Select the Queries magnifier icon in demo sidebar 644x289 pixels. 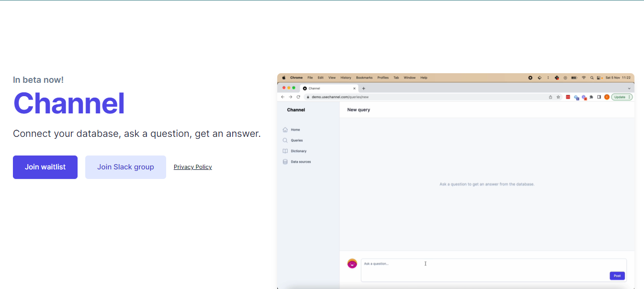pos(285,140)
